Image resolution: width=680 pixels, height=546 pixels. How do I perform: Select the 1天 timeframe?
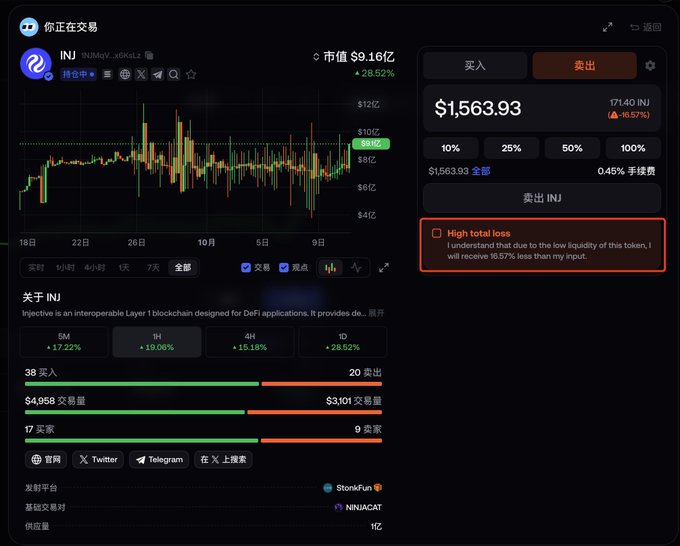coord(124,268)
